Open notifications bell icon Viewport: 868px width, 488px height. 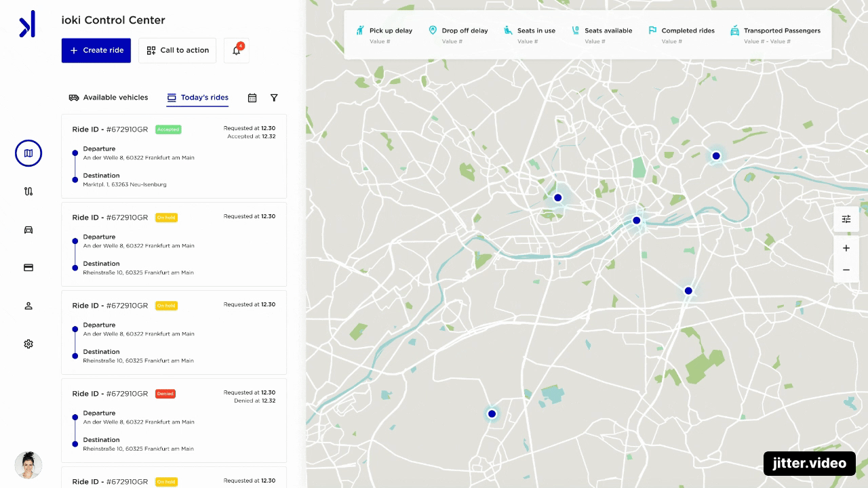pos(237,50)
